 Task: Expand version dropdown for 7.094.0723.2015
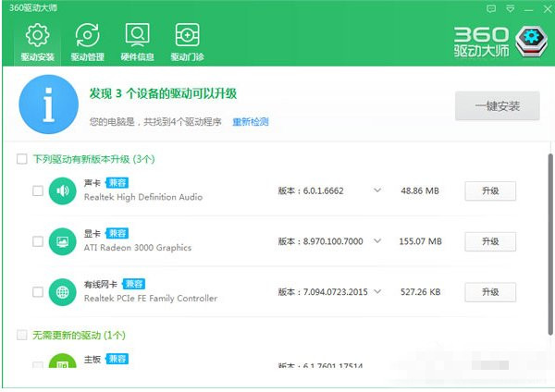tap(377, 292)
